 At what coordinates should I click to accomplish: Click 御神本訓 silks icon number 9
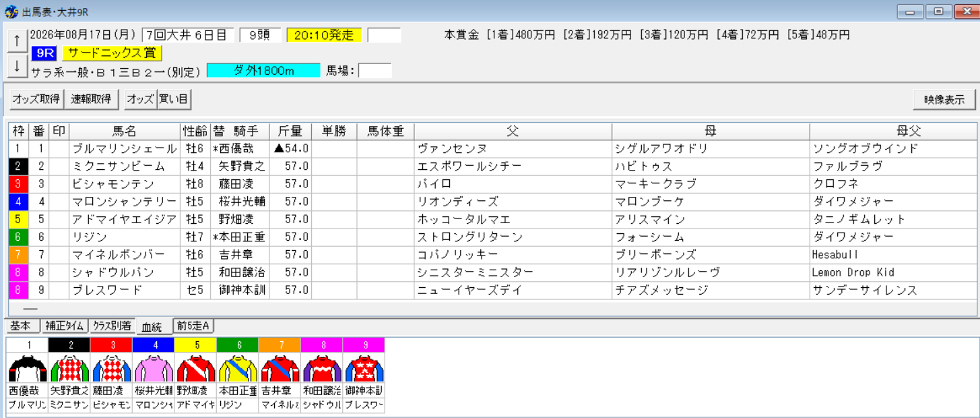coord(364,368)
